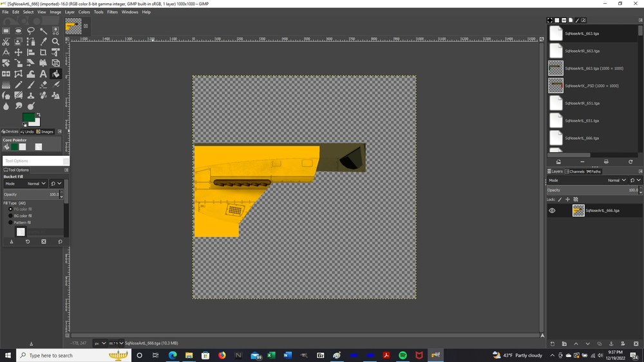Pick the Free Select lasso tool
Screen dimensions: 644x362
click(x=30, y=31)
